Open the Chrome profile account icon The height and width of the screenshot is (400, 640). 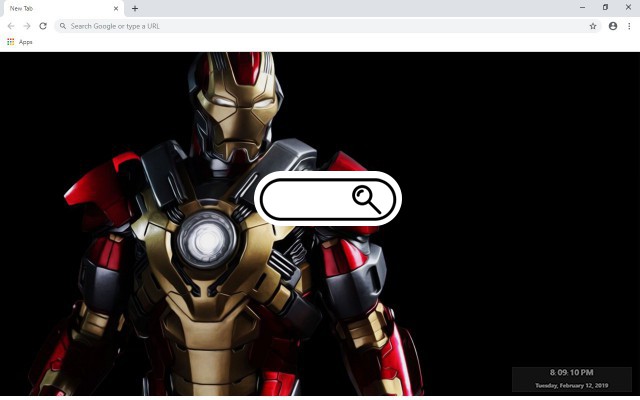(613, 26)
